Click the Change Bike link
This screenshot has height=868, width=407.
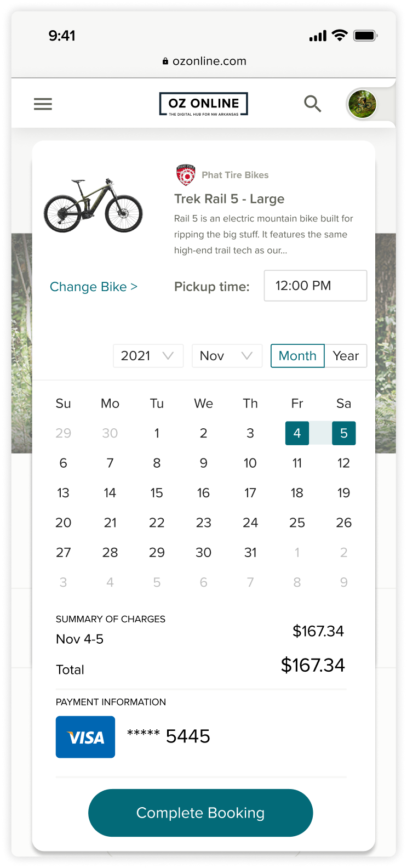tap(94, 287)
